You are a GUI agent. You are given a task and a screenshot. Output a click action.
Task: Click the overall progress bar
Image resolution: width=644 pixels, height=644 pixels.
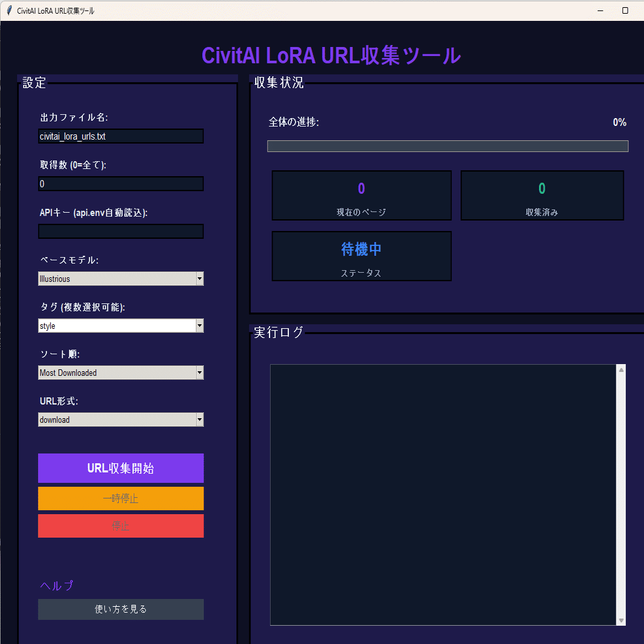coord(448,146)
